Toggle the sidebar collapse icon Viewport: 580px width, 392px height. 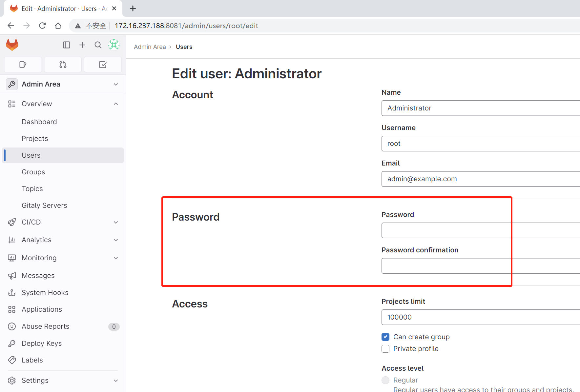pyautogui.click(x=67, y=45)
